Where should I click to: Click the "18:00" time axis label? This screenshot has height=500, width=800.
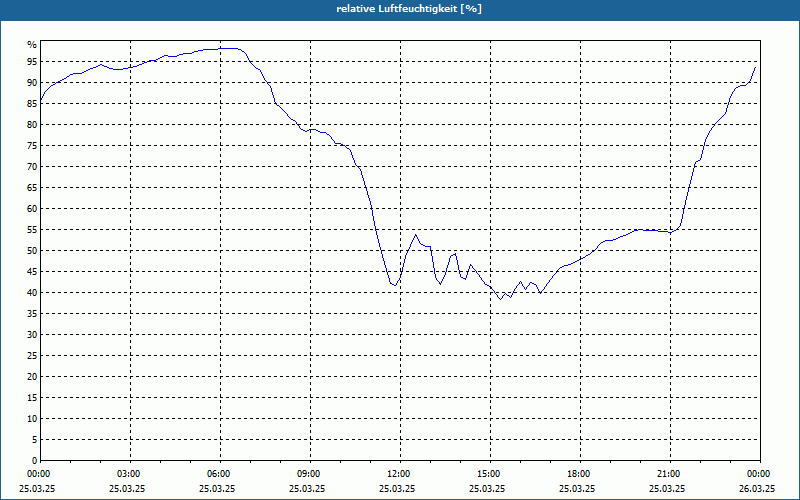(x=578, y=474)
